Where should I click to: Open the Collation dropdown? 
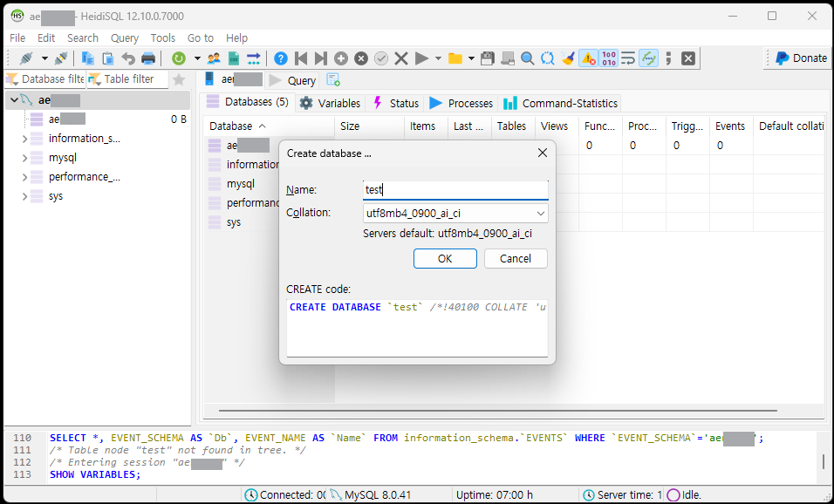point(540,214)
